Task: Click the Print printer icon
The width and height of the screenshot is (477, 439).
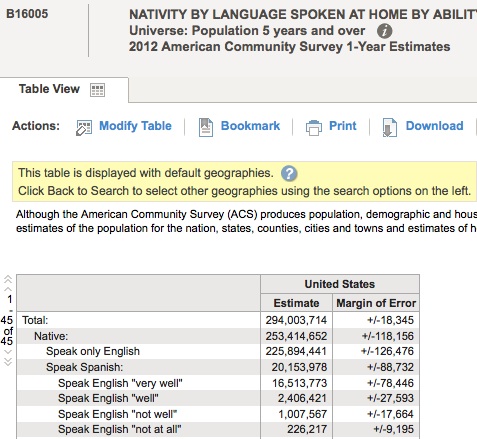Action: pyautogui.click(x=314, y=128)
